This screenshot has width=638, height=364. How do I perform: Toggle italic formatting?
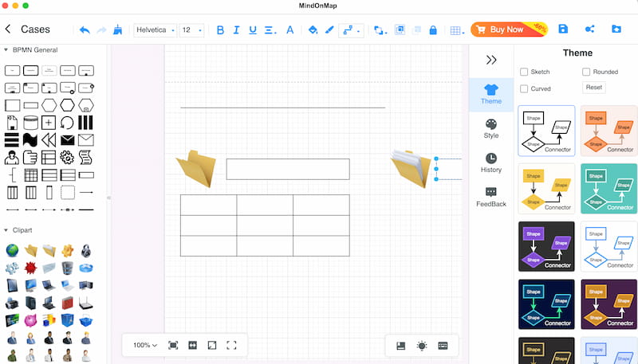click(236, 29)
